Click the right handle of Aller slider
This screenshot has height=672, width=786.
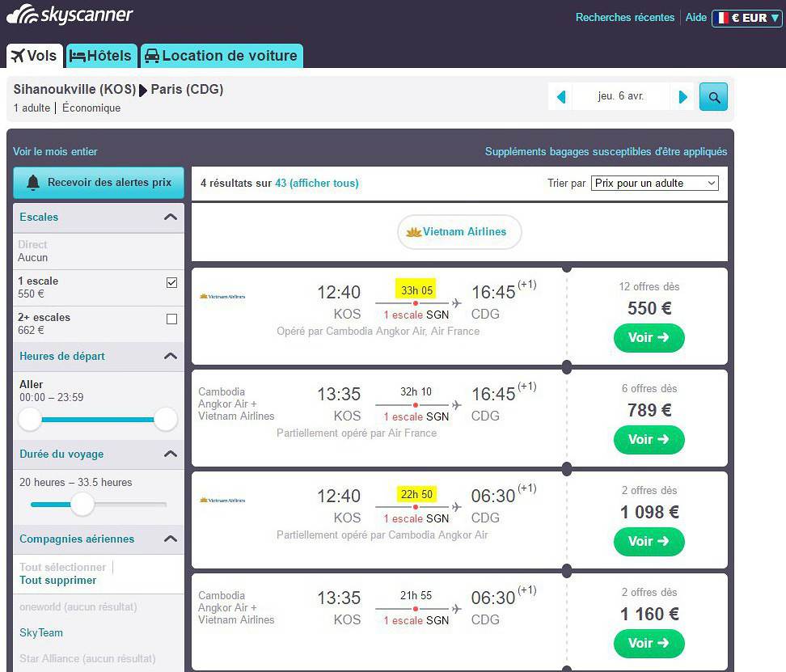pyautogui.click(x=166, y=420)
